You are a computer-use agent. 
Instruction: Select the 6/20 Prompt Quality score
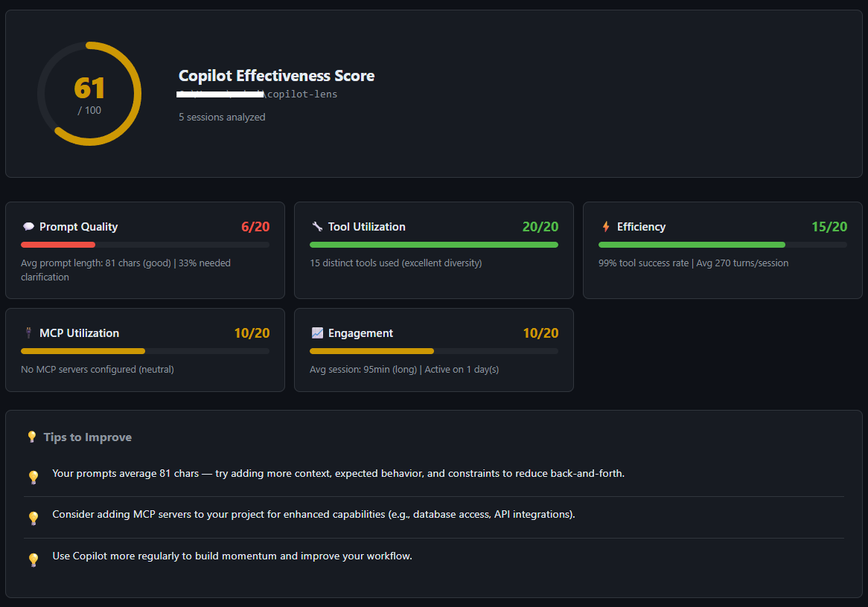(255, 226)
